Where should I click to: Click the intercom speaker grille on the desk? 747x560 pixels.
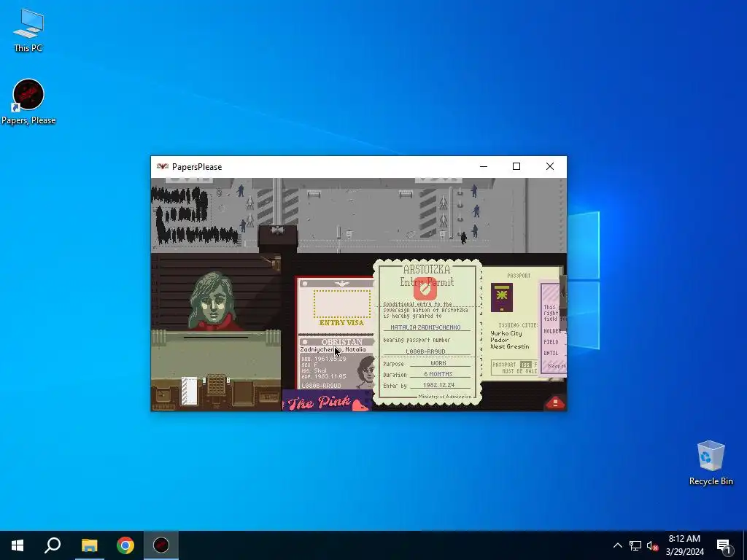[216, 385]
